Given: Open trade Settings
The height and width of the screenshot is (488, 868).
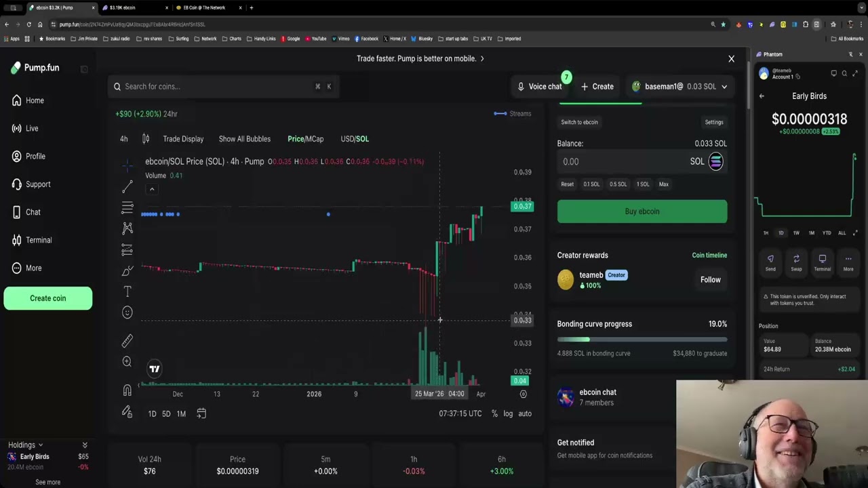Looking at the screenshot, I should pos(714,122).
